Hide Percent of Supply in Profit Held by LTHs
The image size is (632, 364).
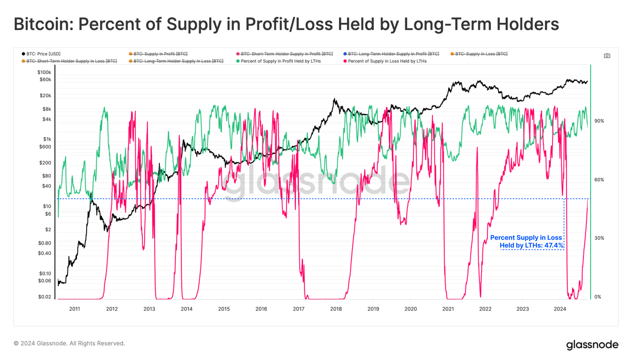point(281,61)
